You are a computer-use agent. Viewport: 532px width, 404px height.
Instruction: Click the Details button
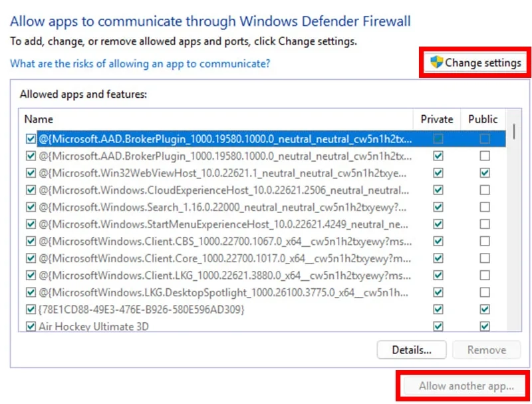(411, 349)
